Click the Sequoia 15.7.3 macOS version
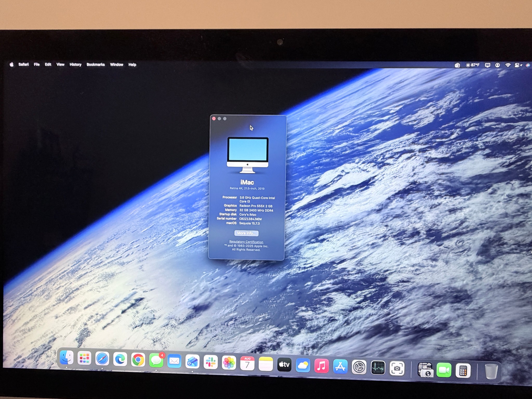Screen dimensions: 532x399 click(x=249, y=223)
